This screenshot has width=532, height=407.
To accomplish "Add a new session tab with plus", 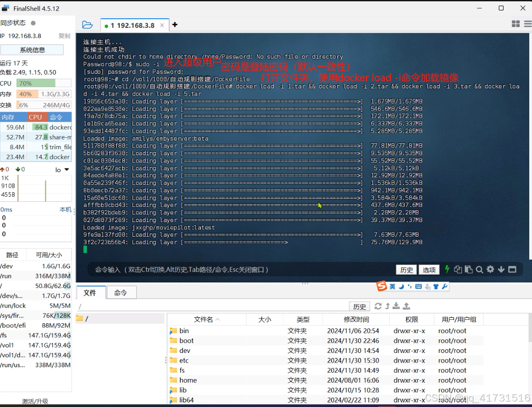I will (x=175, y=24).
